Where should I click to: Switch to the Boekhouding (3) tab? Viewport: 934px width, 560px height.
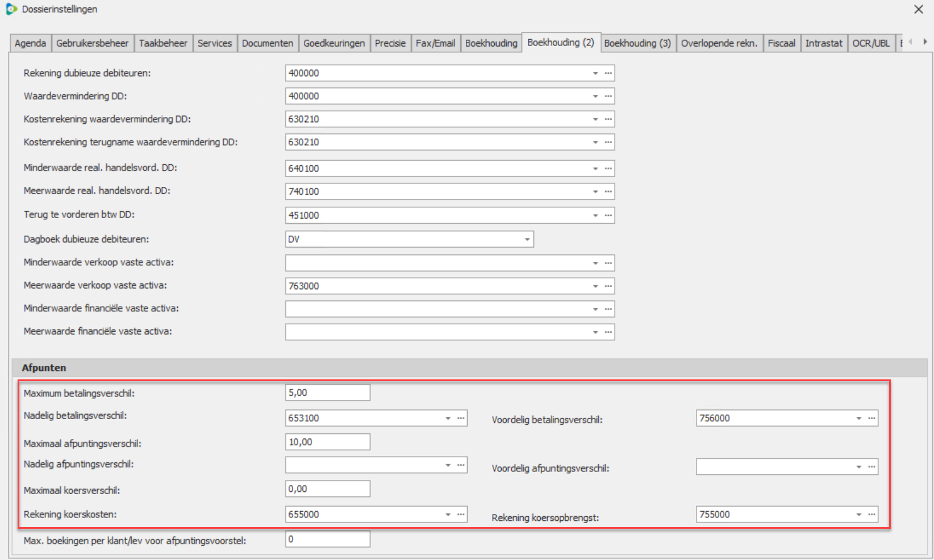click(x=637, y=43)
